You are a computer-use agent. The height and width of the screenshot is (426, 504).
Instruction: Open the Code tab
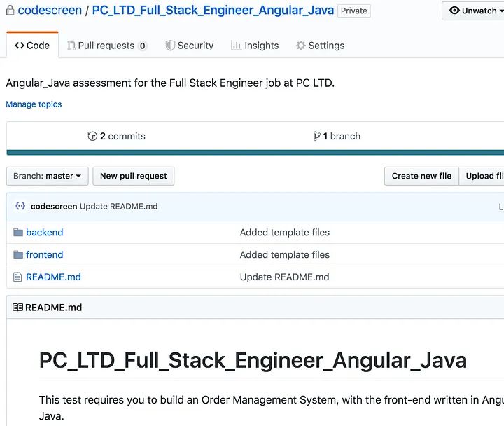point(32,46)
